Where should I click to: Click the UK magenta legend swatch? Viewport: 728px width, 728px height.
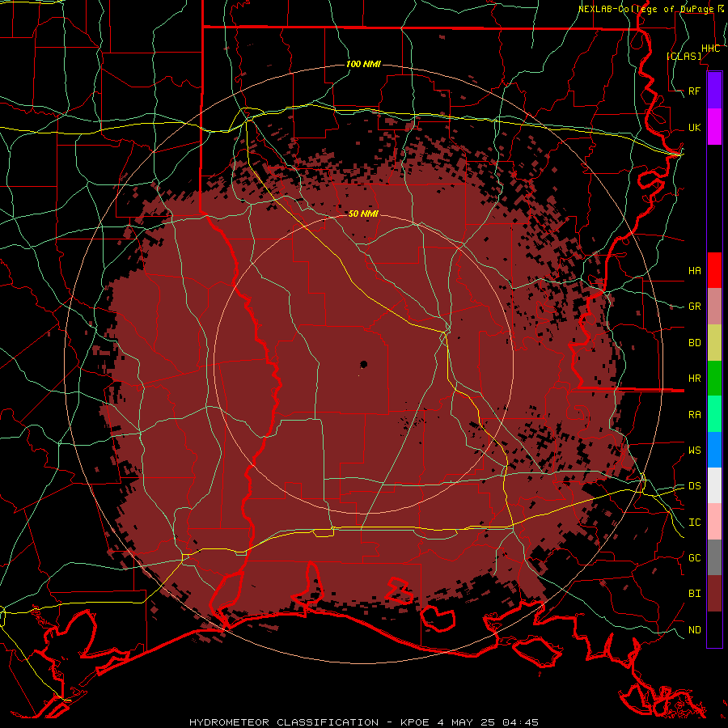tap(714, 127)
